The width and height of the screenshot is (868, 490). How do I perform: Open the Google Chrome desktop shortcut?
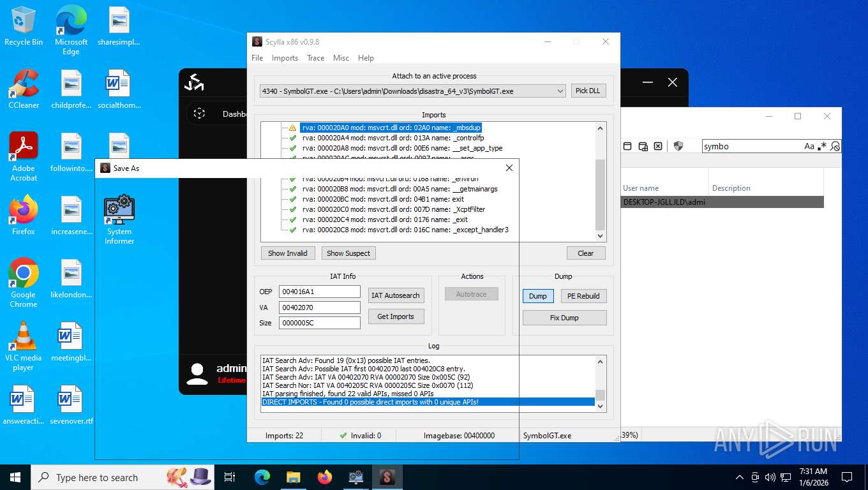tap(24, 283)
